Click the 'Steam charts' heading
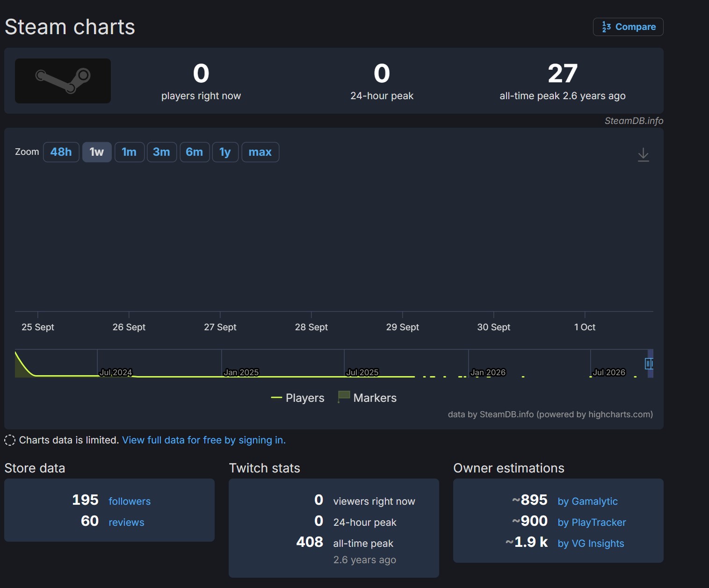The height and width of the screenshot is (588, 709). (x=70, y=27)
